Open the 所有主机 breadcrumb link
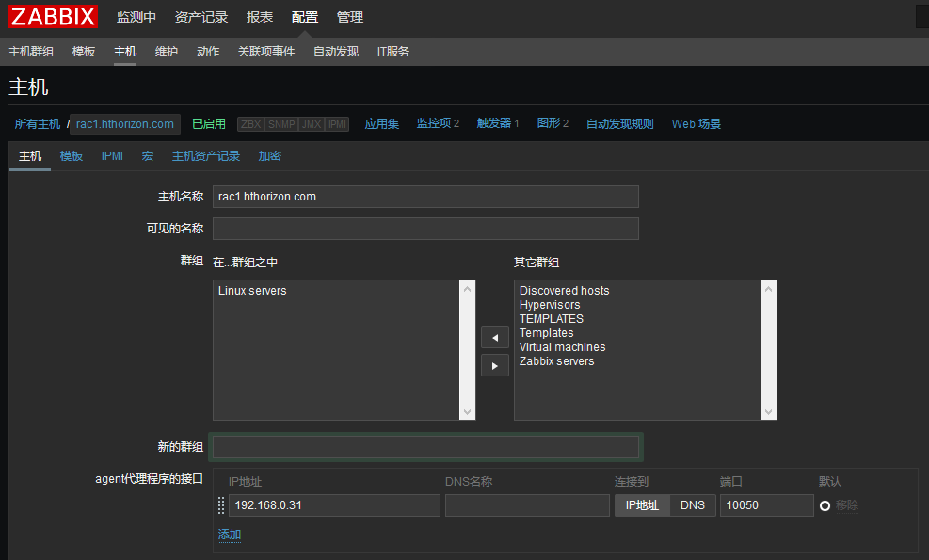 pyautogui.click(x=38, y=124)
